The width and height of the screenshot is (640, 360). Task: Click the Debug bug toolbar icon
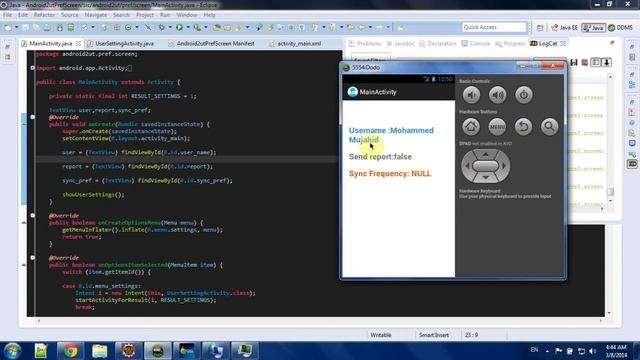coord(162,27)
